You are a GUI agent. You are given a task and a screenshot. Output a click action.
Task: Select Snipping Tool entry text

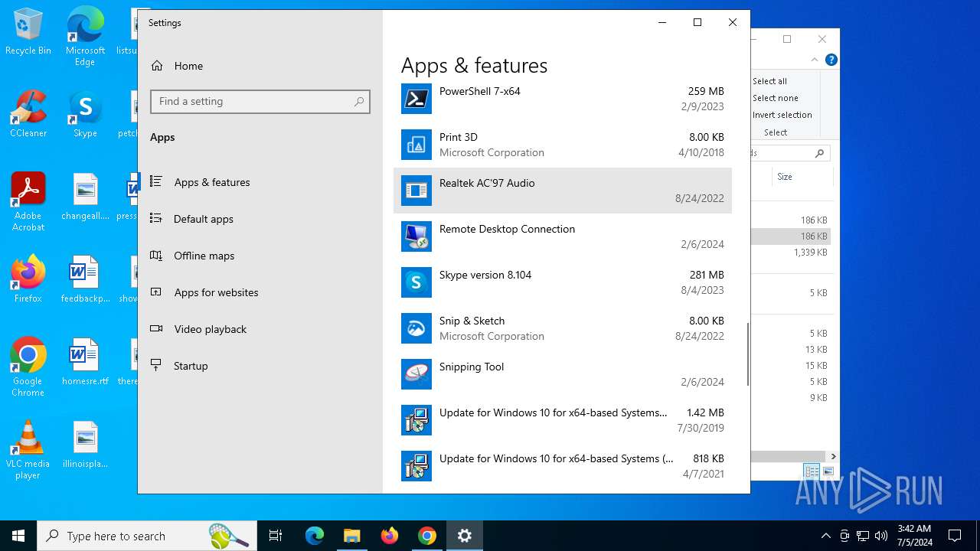(x=472, y=367)
